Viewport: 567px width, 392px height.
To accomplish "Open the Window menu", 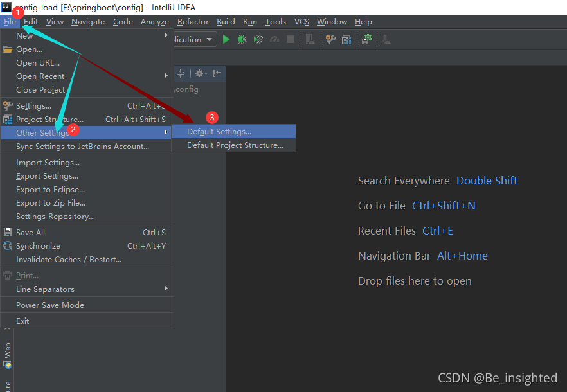I will click(x=332, y=22).
